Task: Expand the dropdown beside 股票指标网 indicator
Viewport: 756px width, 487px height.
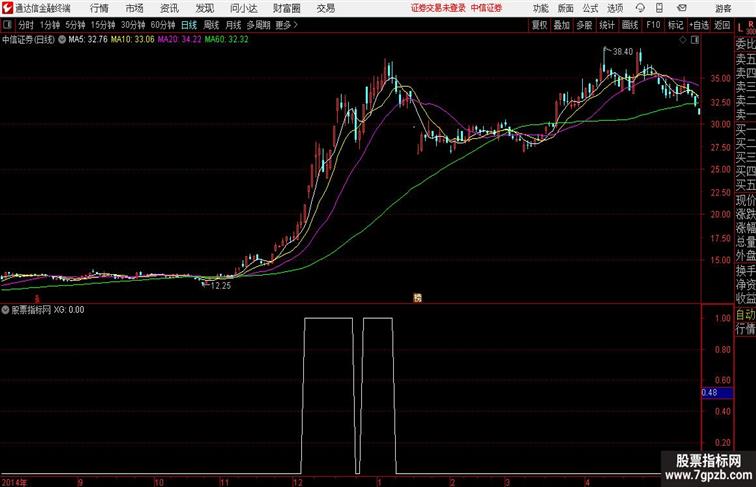Action: [x=5, y=310]
